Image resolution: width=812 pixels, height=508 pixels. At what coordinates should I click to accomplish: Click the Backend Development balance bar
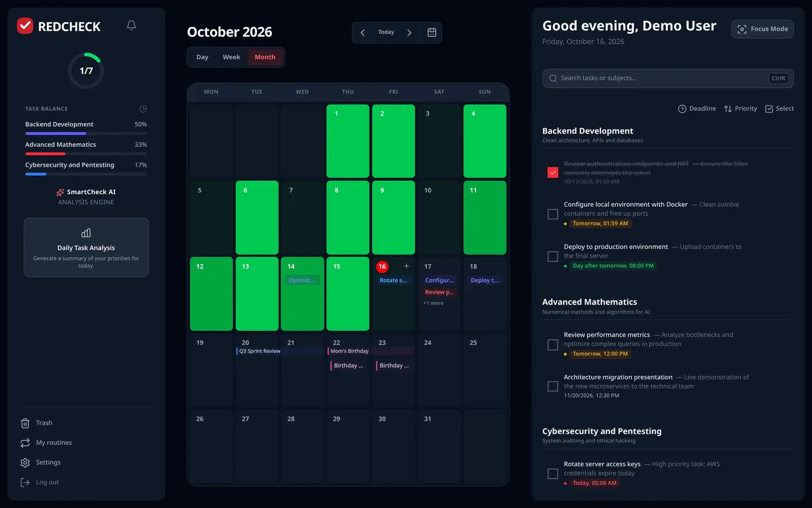pyautogui.click(x=86, y=134)
